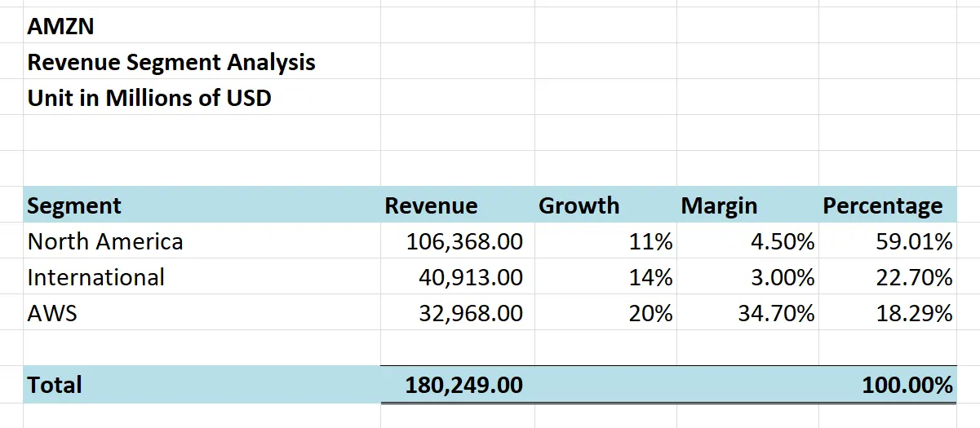The image size is (980, 428).
Task: Select the Unit in Millions of USD cell
Action: coord(202,97)
